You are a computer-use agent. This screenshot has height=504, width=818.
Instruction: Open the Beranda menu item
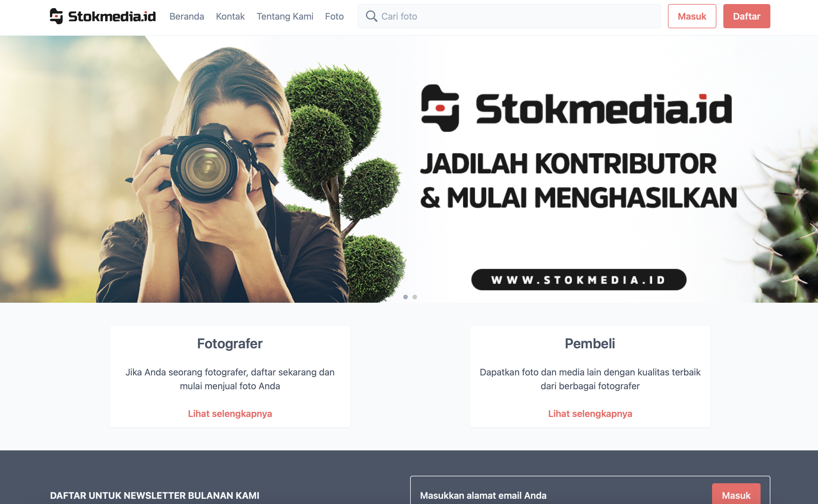point(187,16)
